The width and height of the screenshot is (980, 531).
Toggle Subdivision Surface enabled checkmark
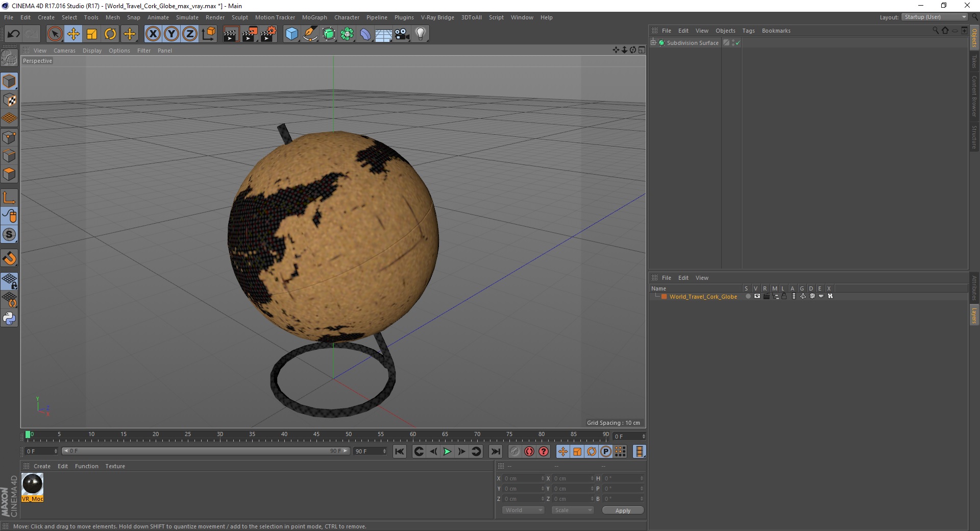(738, 43)
